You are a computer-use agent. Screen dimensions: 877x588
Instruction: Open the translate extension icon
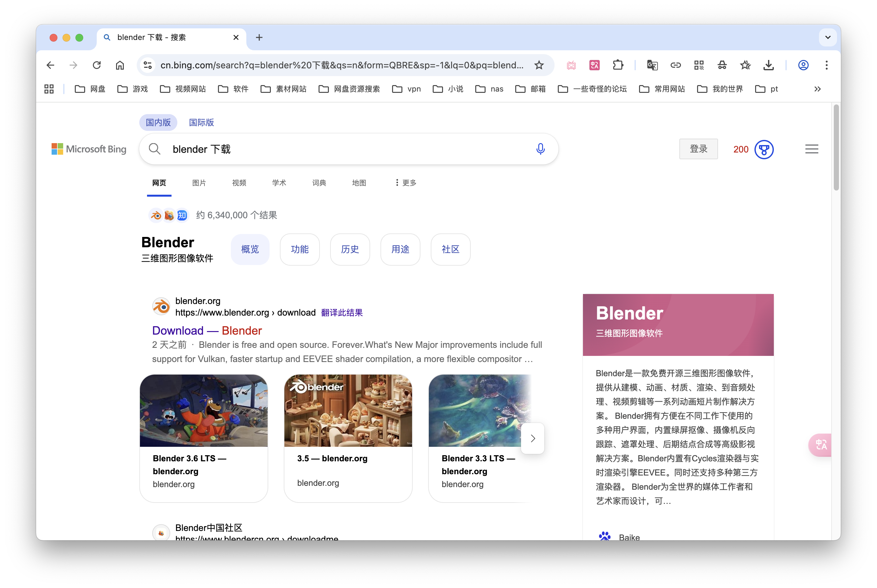[594, 65]
